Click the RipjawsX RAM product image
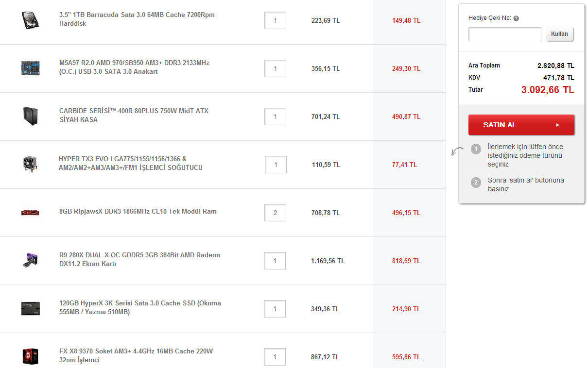This screenshot has width=588, height=368. point(30,212)
